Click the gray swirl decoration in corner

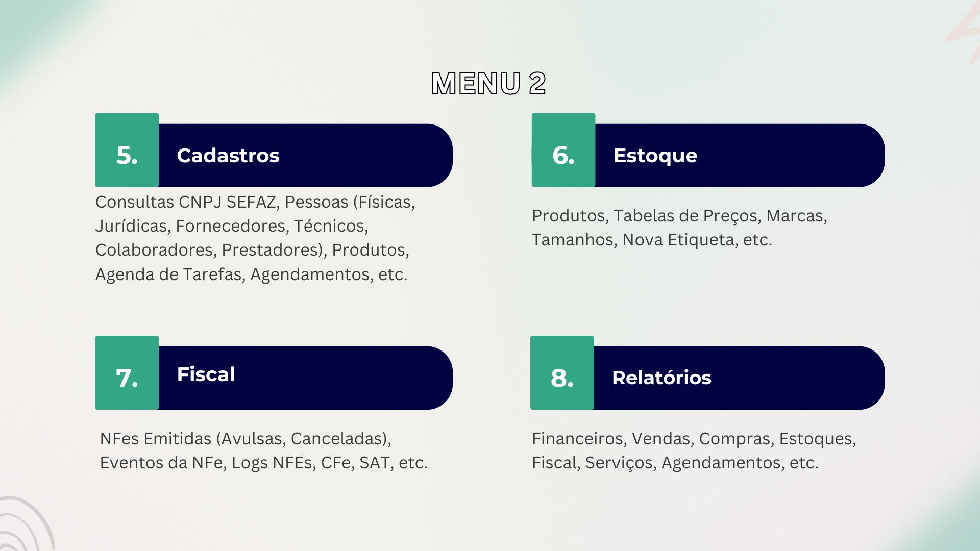point(26,525)
